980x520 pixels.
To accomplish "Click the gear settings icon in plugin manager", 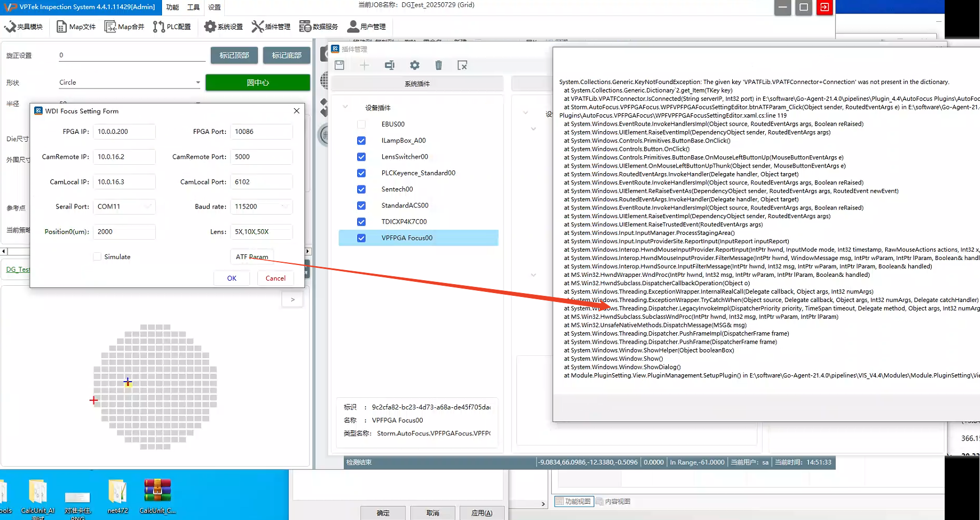I will tap(414, 65).
